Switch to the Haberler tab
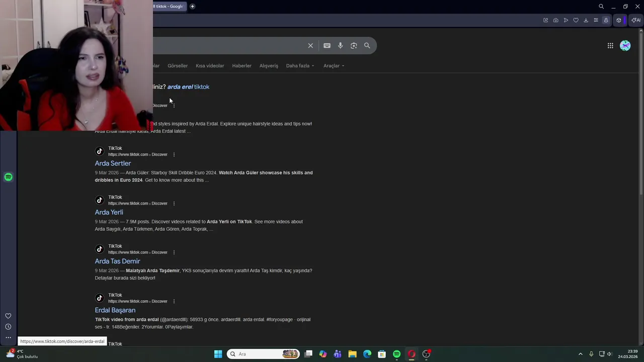The width and height of the screenshot is (644, 362). (x=242, y=66)
